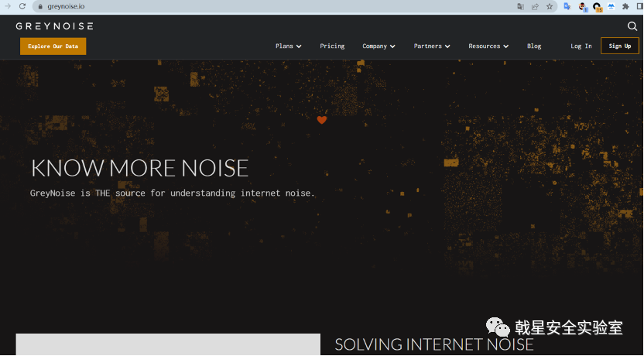Screen dimensions: 644x356
Task: Click the padlock site info icon
Action: [40, 6]
